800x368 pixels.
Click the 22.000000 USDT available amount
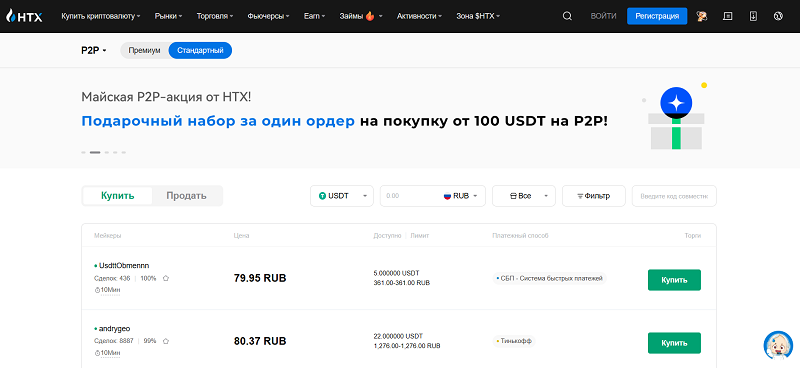point(398,336)
